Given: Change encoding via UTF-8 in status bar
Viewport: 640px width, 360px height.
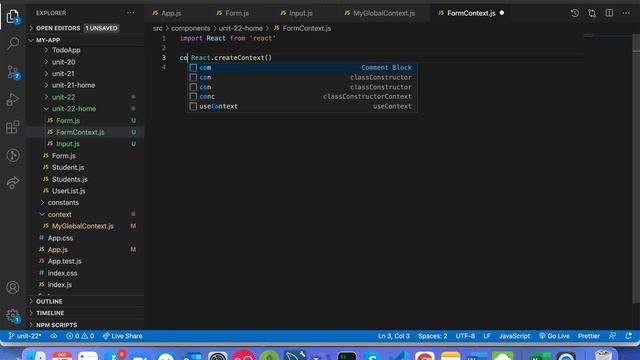Looking at the screenshot, I should 465,336.
